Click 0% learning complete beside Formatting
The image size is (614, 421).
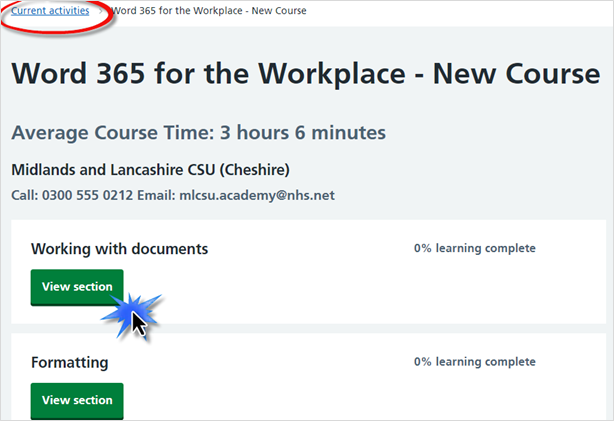(x=475, y=361)
